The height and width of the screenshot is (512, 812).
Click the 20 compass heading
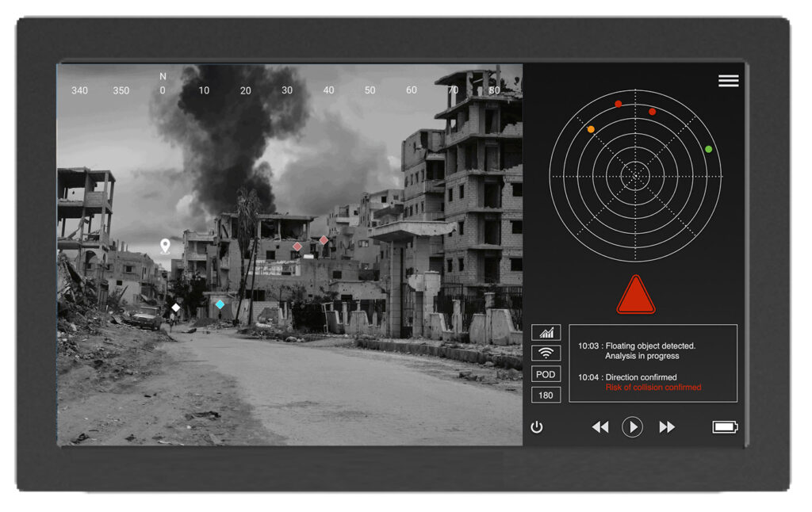pos(246,90)
